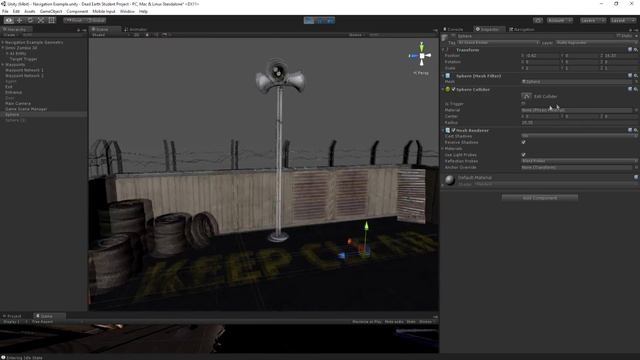Image resolution: width=640 pixels, height=360 pixels.
Task: Toggle Receive Shadows checkbox
Action: [523, 142]
